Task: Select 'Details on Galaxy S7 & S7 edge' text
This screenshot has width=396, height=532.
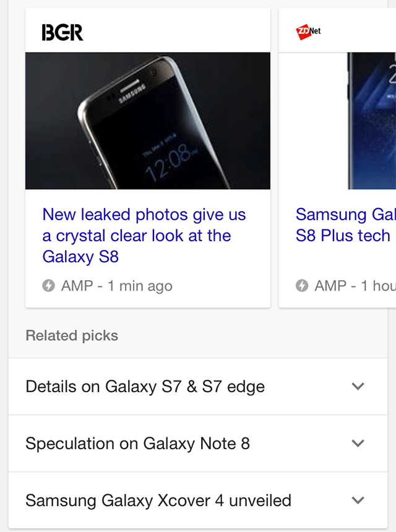Action: point(145,387)
